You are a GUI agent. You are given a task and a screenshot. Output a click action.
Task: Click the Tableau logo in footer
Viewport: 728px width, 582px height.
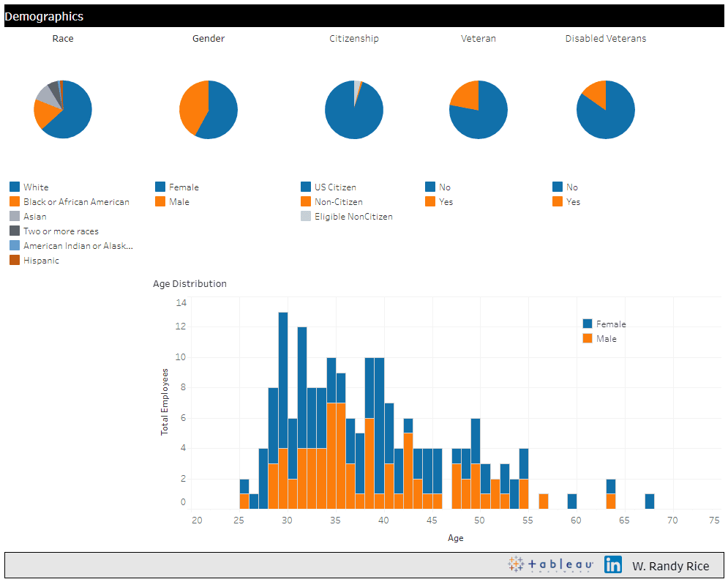pos(550,565)
